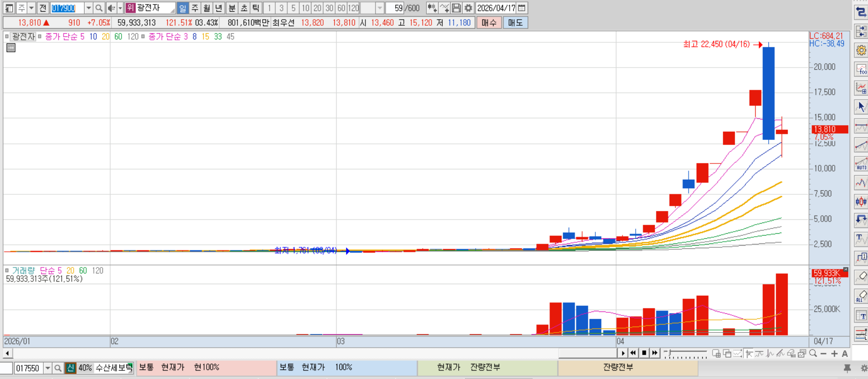Viewport: 868px width, 379px height.
Task: Select the 30 interval button
Action: coord(329,8)
